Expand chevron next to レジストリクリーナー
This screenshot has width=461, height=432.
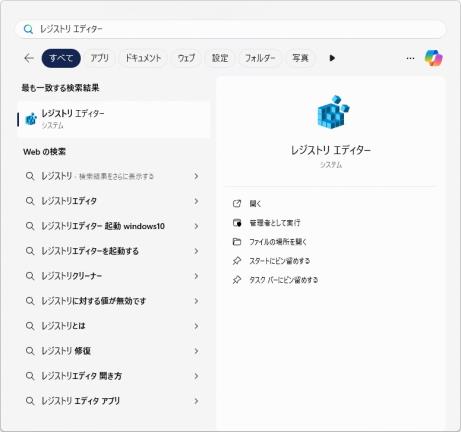pos(196,276)
